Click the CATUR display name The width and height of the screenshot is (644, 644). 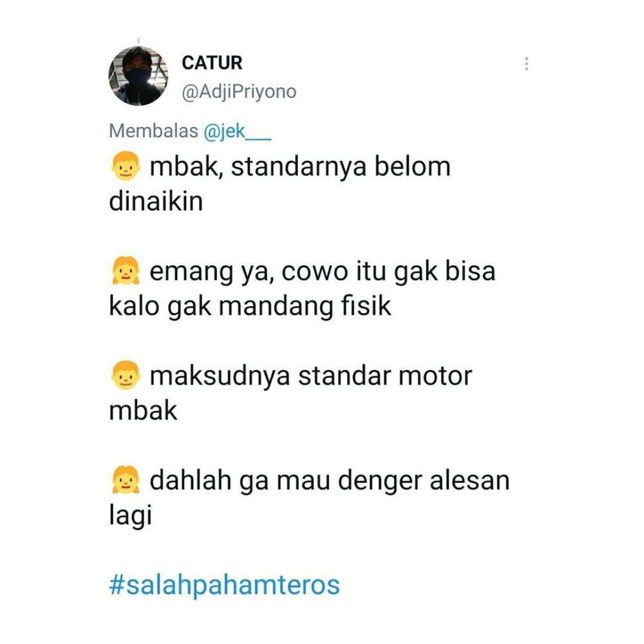click(x=212, y=63)
